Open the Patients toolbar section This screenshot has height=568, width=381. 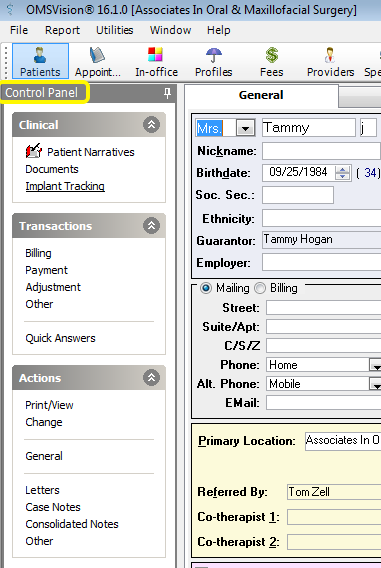(40, 61)
